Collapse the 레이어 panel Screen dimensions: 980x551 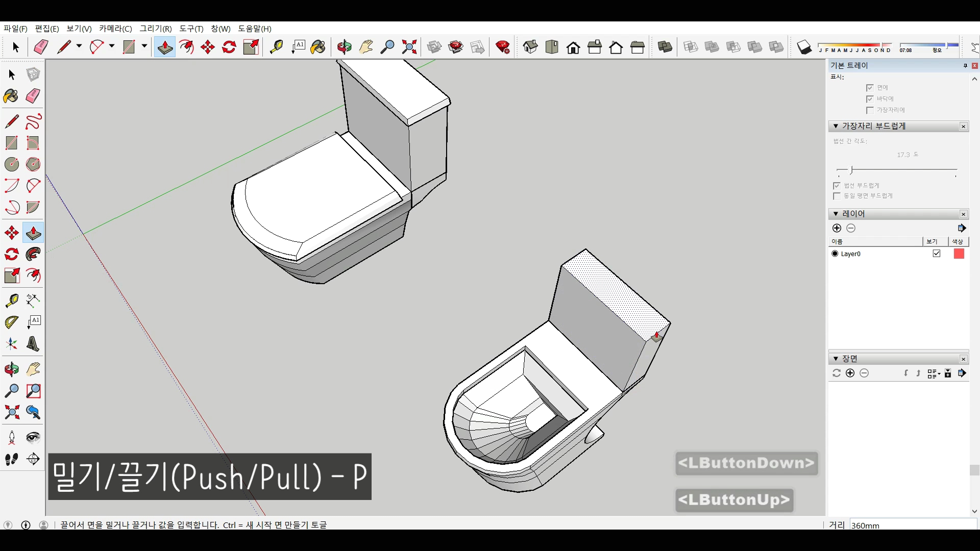tap(836, 214)
